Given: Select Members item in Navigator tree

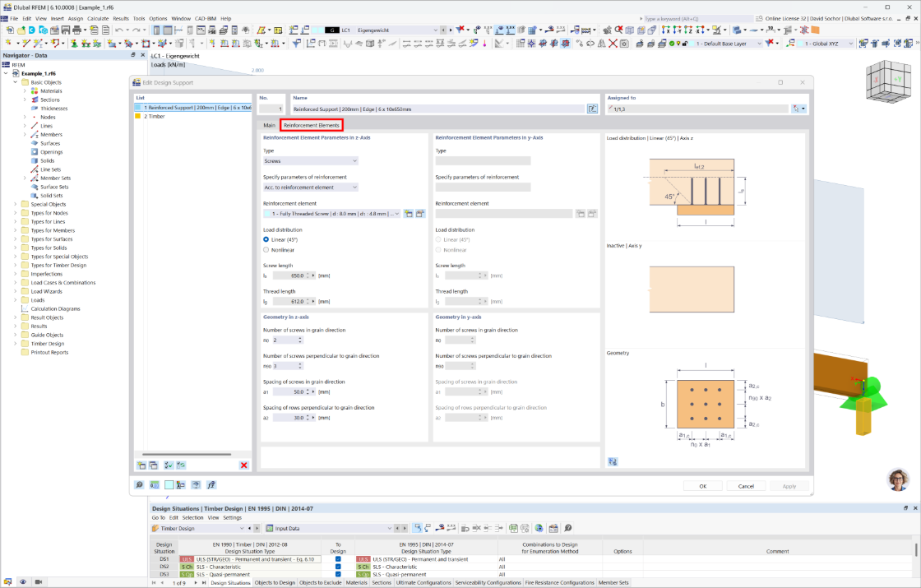Looking at the screenshot, I should pyautogui.click(x=51, y=135).
